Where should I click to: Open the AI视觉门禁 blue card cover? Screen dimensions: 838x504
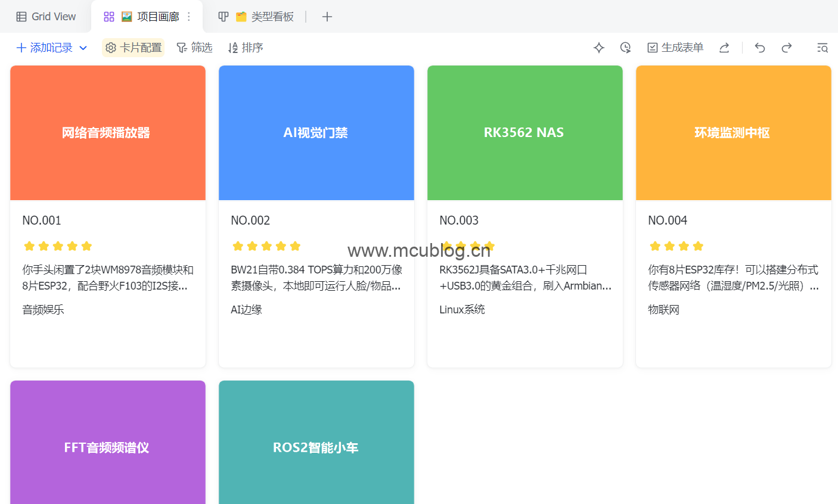click(x=316, y=133)
